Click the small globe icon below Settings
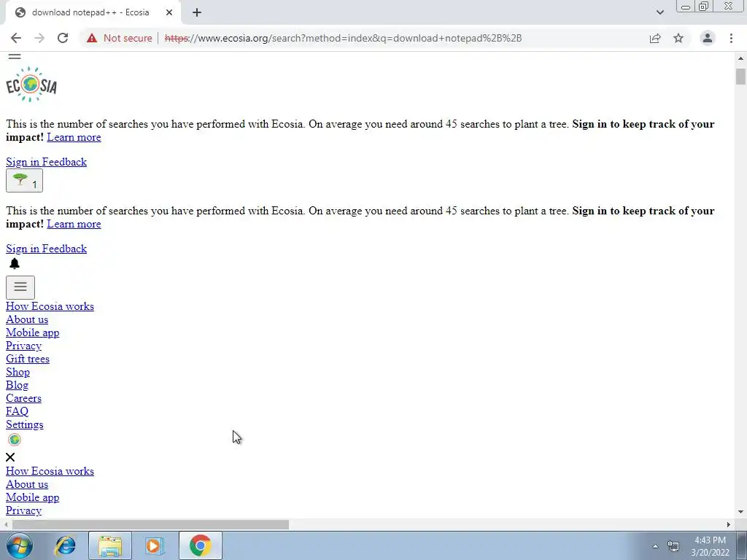747x560 pixels. pos(15,440)
